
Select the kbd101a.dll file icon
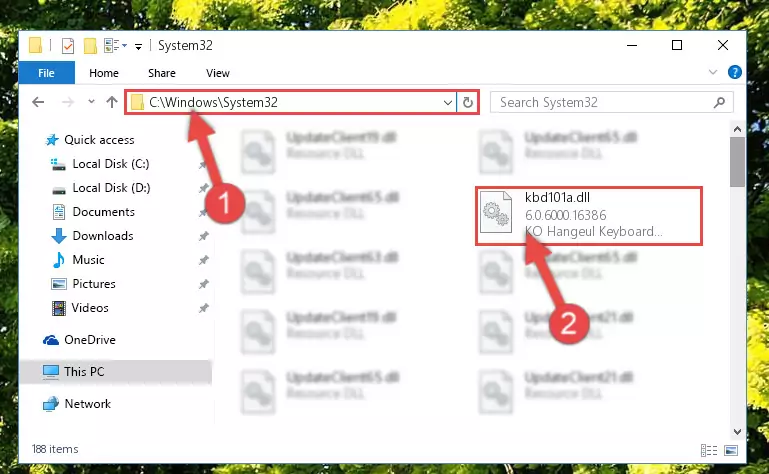coord(496,213)
